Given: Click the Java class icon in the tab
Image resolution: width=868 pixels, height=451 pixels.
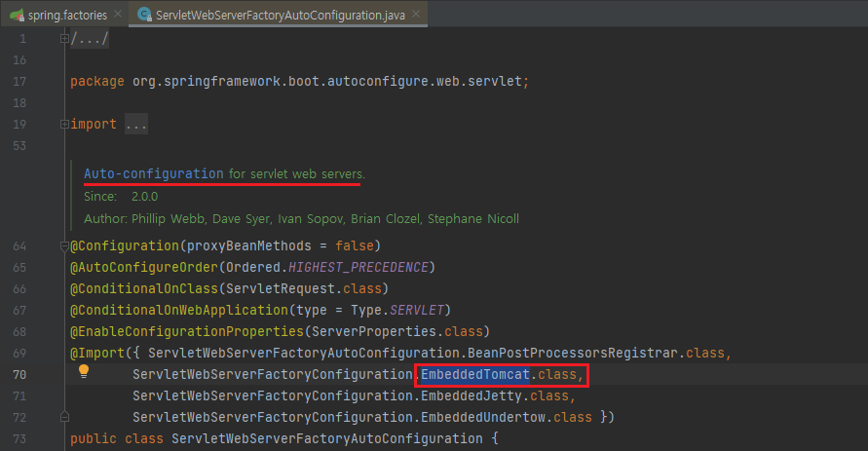Looking at the screenshot, I should click(x=144, y=15).
